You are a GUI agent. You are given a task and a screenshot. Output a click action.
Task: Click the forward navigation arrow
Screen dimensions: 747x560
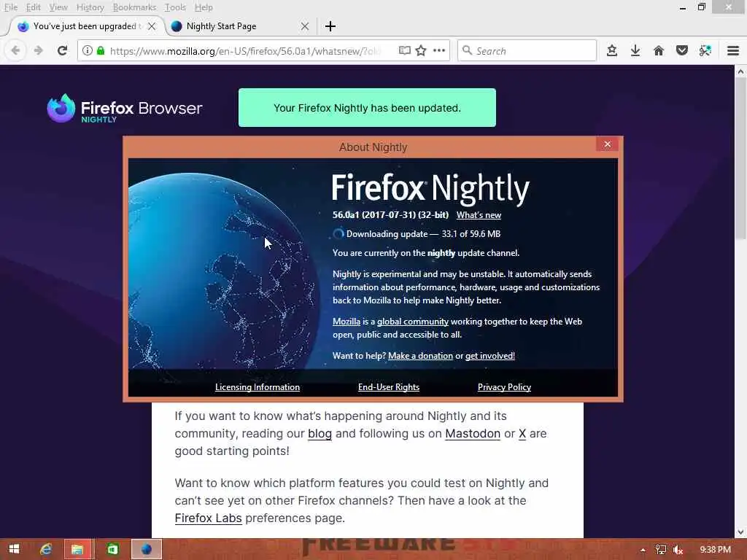point(39,50)
